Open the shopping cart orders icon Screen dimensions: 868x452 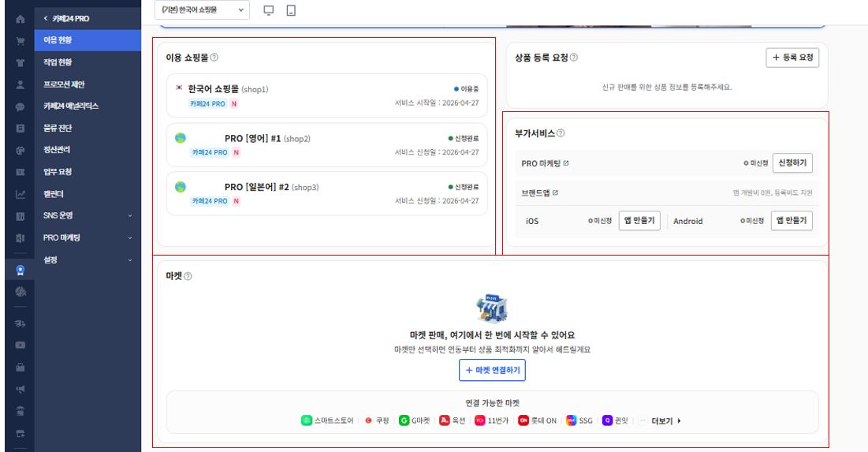(x=20, y=41)
